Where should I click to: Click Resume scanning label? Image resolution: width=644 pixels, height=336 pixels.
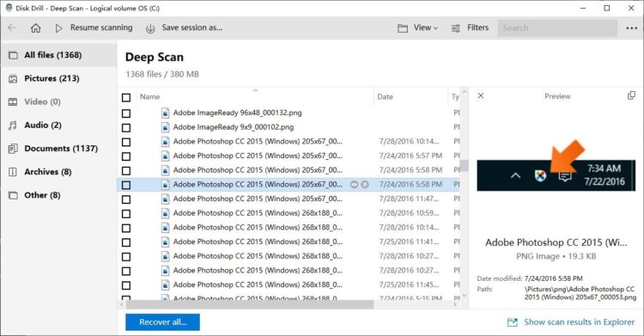(101, 27)
